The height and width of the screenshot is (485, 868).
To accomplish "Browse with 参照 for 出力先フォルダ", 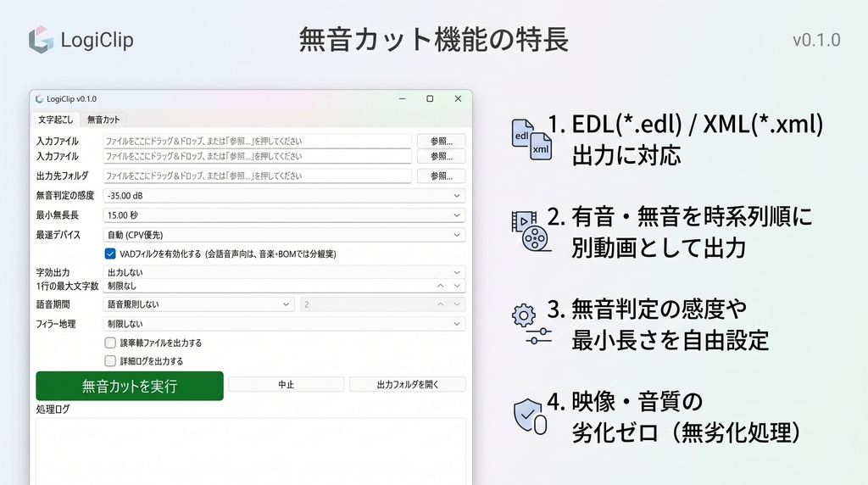I will click(441, 176).
